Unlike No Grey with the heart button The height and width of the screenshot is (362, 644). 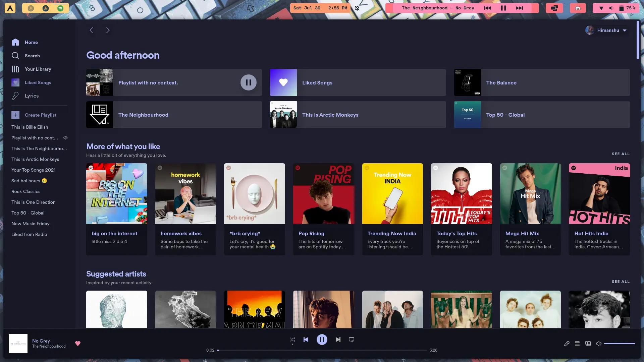[x=77, y=344]
